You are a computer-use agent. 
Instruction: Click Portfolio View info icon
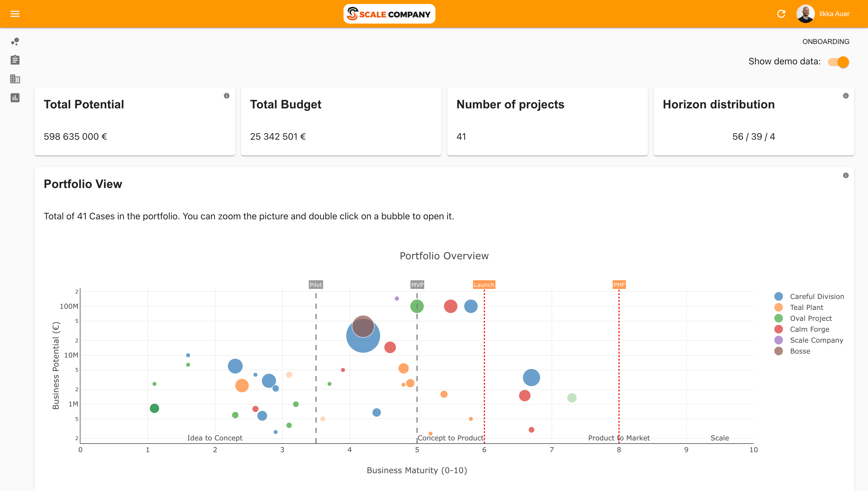point(845,175)
